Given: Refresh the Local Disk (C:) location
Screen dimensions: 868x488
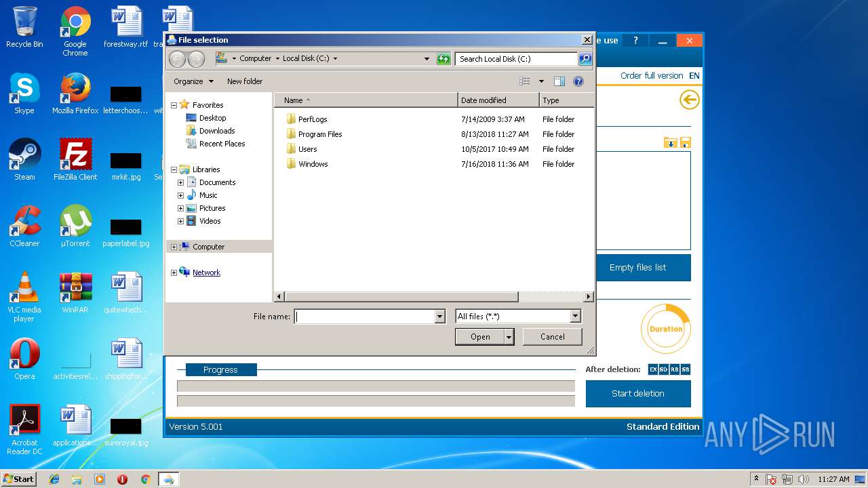Looking at the screenshot, I should pos(443,59).
